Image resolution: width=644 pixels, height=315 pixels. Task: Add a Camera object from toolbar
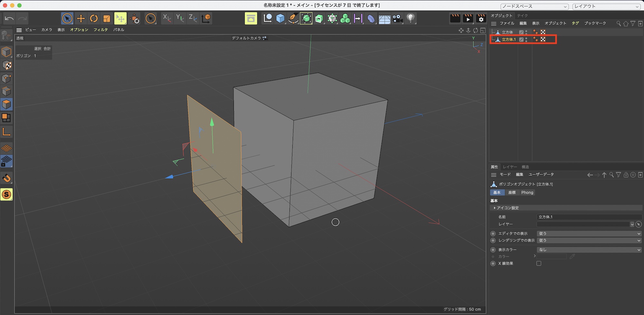397,19
